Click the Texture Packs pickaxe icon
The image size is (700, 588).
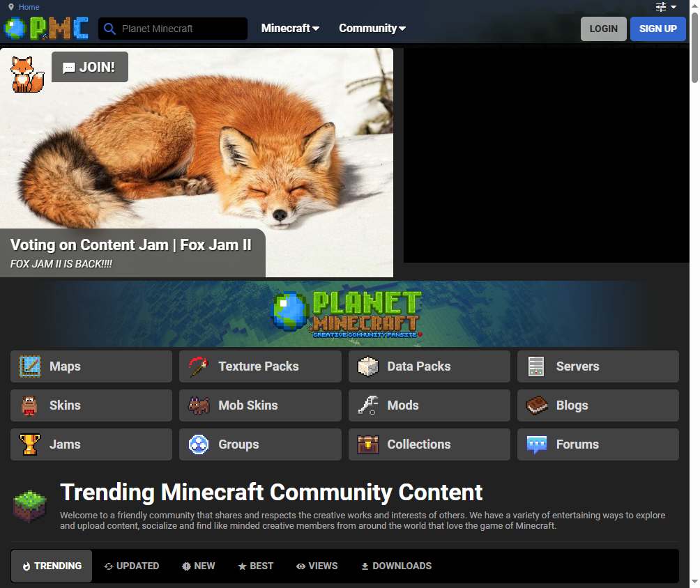199,366
